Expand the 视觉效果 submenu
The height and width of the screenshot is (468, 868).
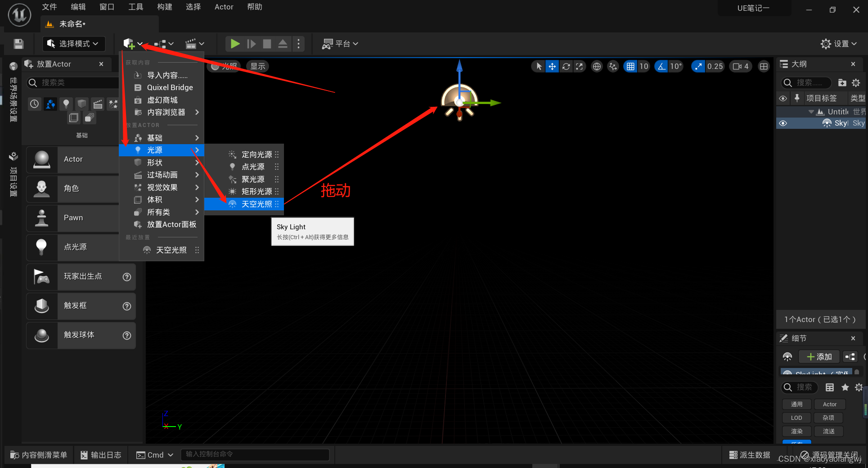click(162, 187)
